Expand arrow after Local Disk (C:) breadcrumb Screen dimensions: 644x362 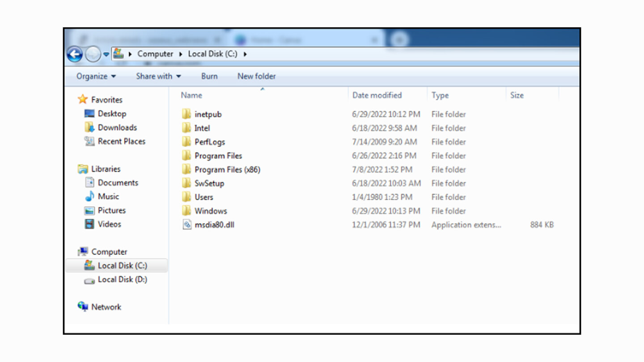click(245, 54)
